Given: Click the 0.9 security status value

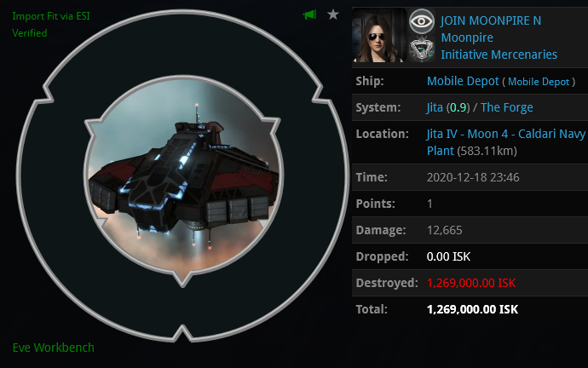Looking at the screenshot, I should point(458,107).
